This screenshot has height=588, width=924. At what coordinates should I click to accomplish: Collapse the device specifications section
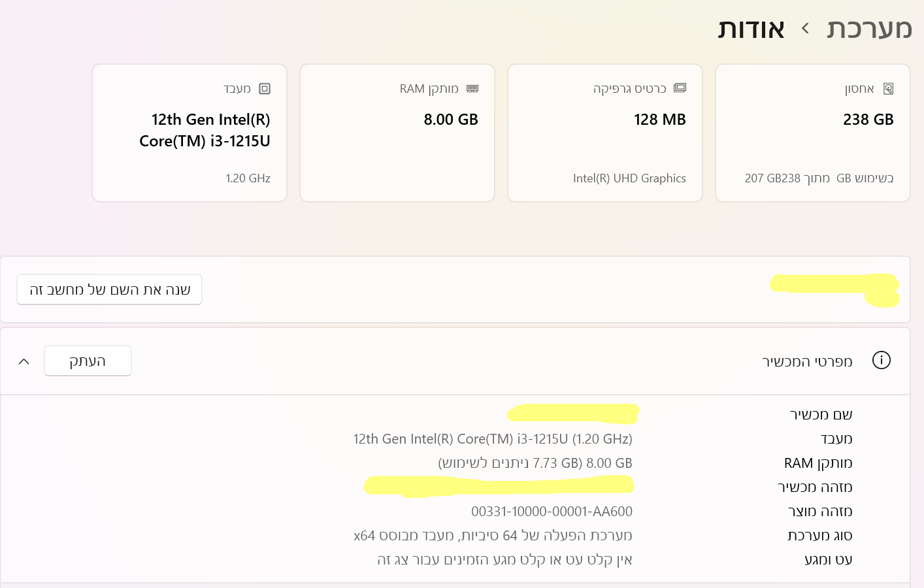(x=24, y=361)
